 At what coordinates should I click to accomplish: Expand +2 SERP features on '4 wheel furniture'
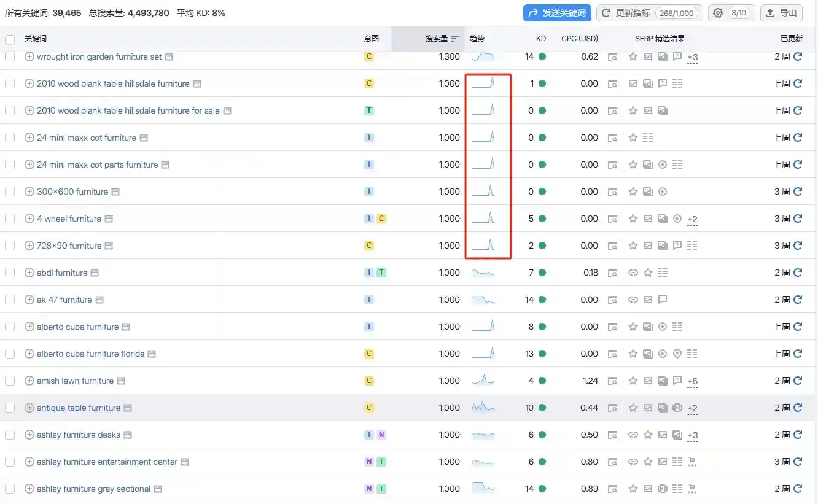point(692,219)
